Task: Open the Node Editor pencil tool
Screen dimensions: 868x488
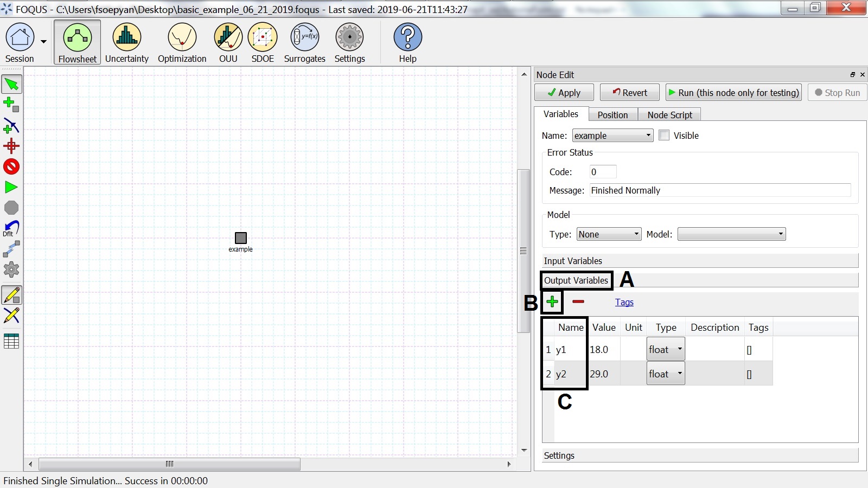Action: coord(11,295)
